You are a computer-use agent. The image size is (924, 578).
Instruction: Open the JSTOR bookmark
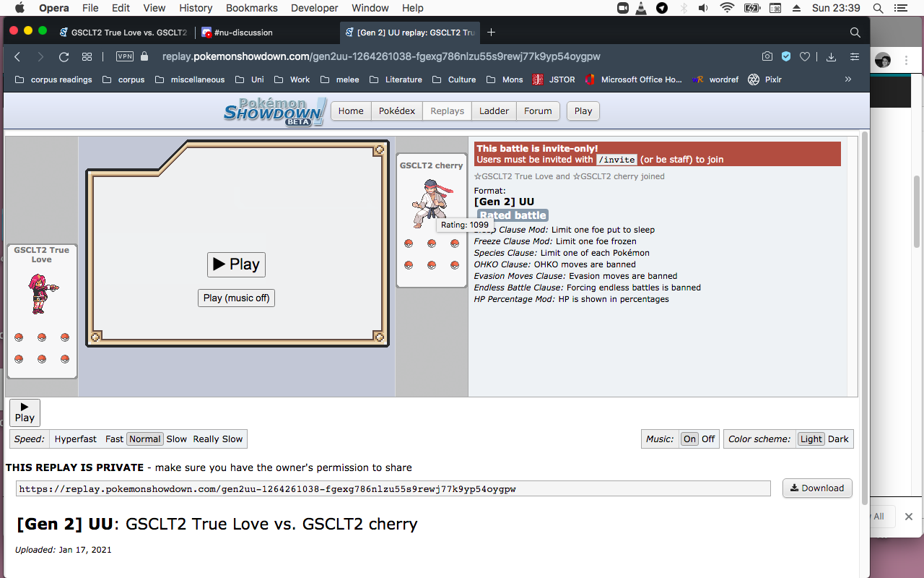(x=554, y=79)
